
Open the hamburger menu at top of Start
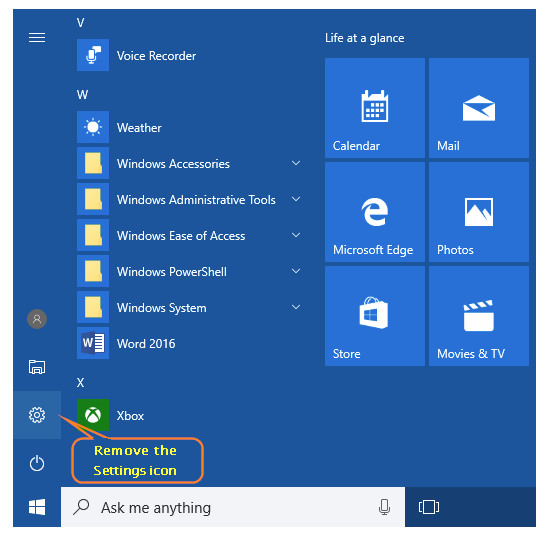pos(37,37)
